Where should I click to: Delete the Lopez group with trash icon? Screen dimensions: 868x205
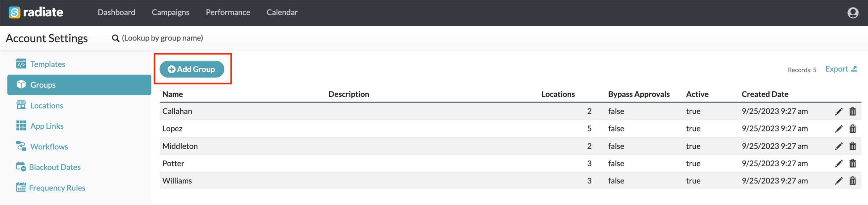point(853,129)
